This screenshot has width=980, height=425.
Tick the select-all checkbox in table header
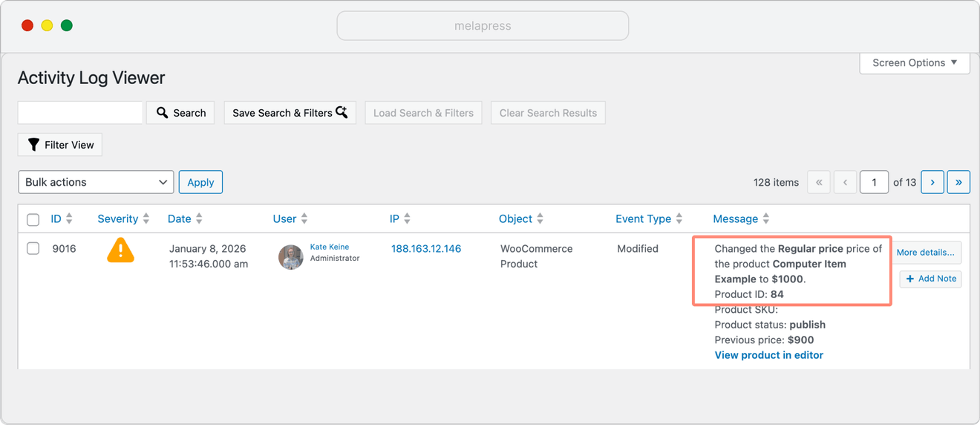pyautogui.click(x=33, y=219)
